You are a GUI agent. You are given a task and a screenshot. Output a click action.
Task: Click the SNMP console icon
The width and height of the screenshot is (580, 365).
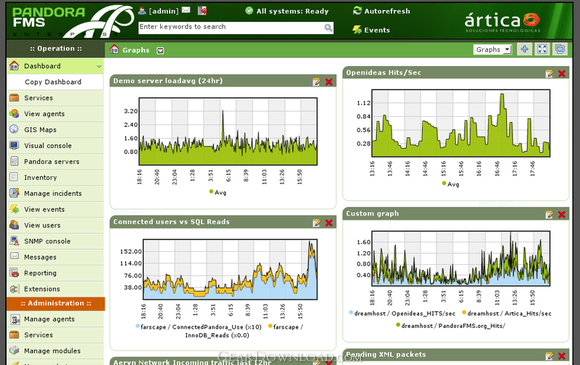(x=14, y=241)
